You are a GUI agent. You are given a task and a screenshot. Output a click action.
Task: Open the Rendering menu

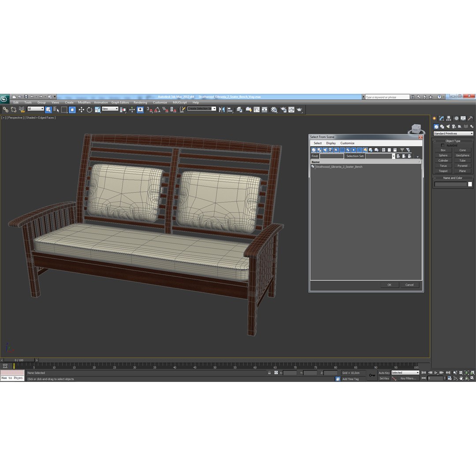pos(140,103)
